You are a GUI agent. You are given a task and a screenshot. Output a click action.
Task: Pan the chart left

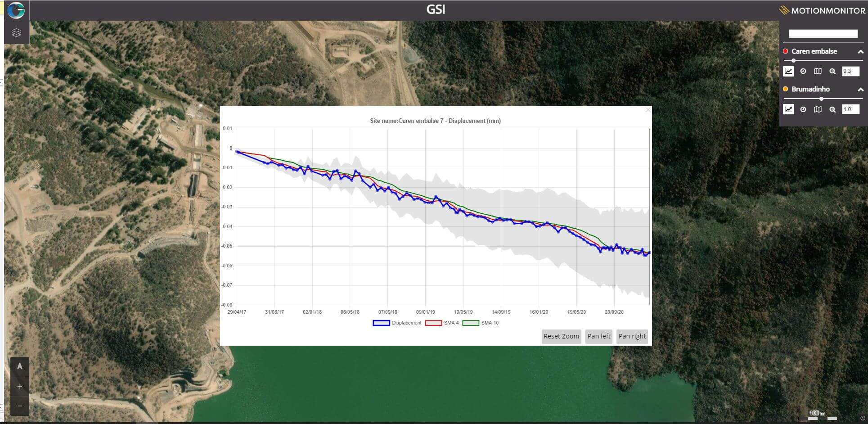click(599, 336)
